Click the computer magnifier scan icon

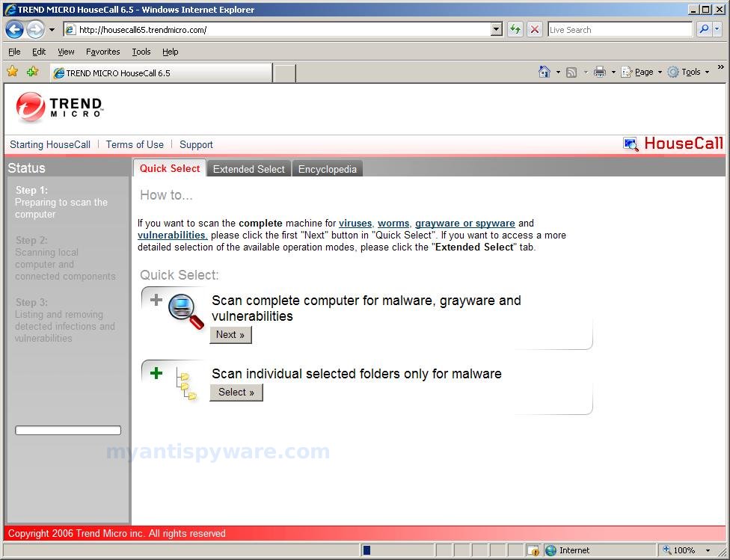tap(185, 312)
